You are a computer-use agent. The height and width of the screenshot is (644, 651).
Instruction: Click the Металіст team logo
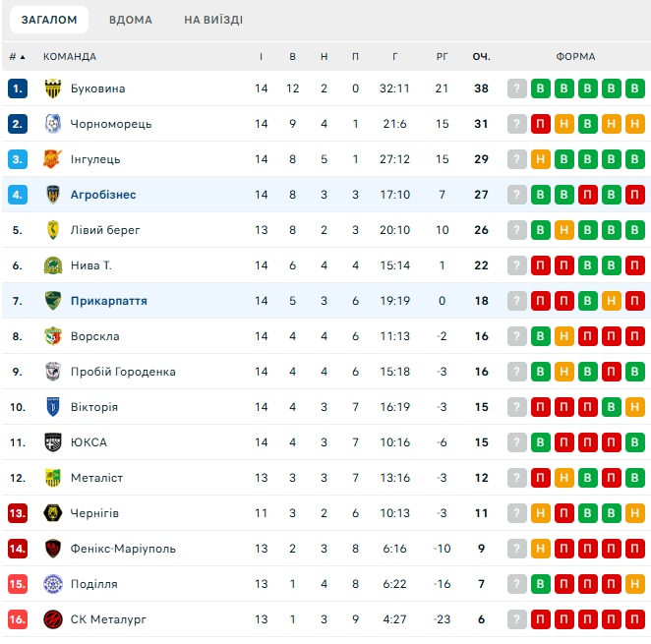53,478
